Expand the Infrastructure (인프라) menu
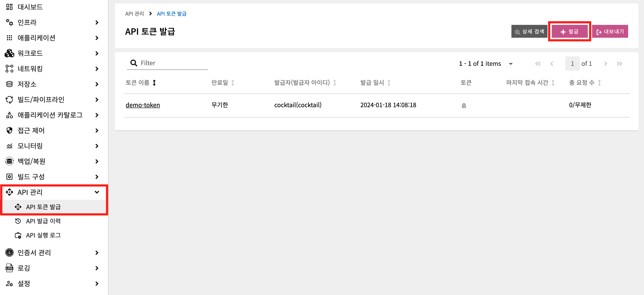Screen dimensions: 644x295 97,23
